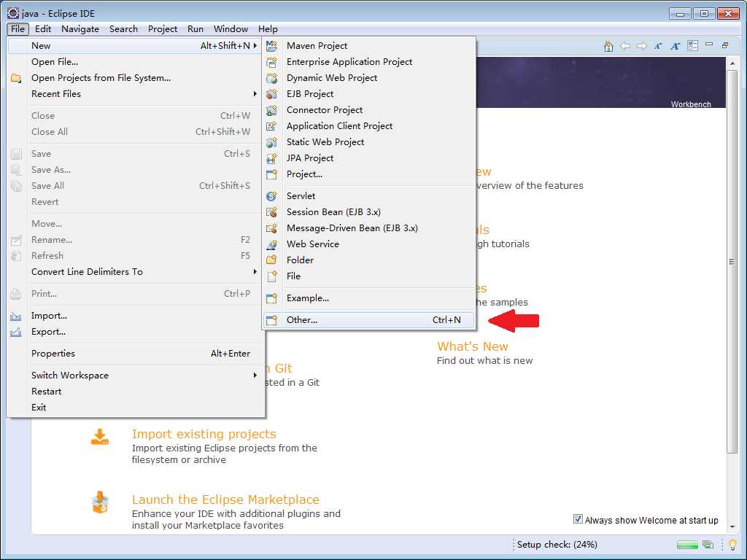
Task: Click Launch the Eclipse Marketplace link
Action: tap(225, 499)
